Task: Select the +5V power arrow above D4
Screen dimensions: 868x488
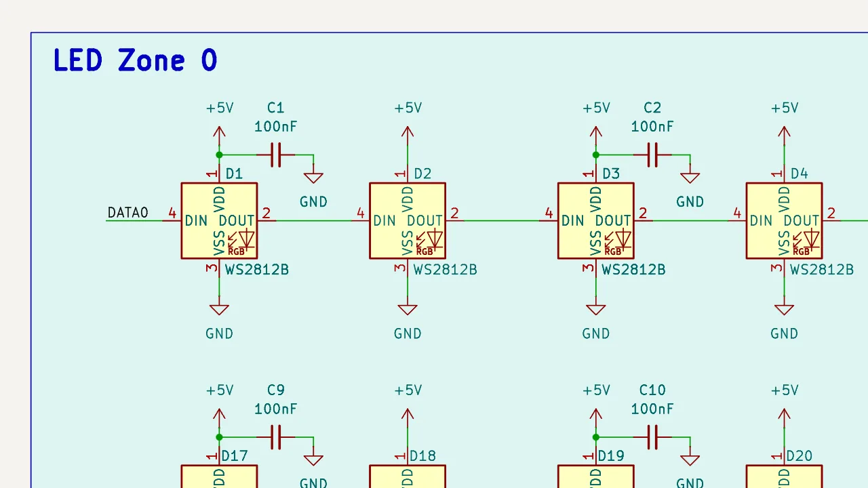Action: click(x=785, y=136)
